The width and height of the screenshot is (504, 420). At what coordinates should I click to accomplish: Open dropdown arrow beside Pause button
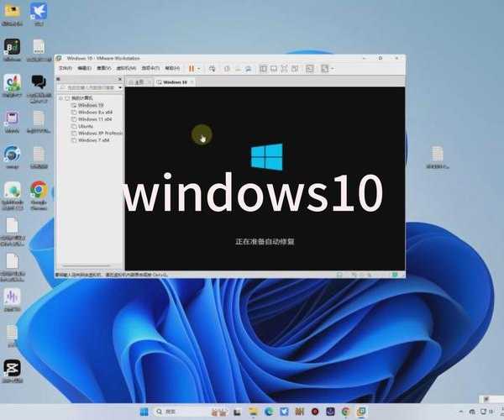tap(199, 67)
